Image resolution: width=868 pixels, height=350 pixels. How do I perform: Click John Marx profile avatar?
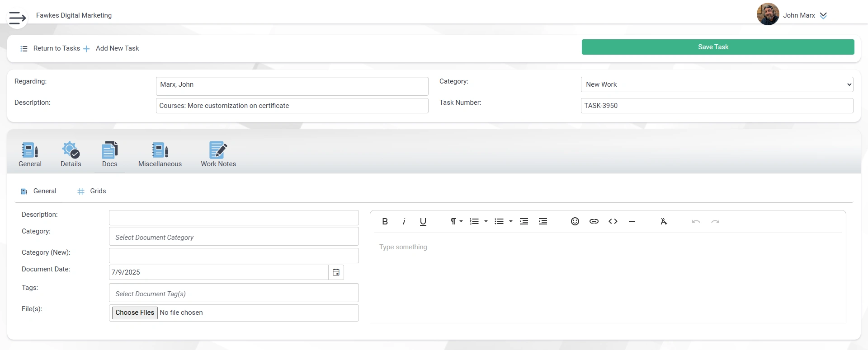tap(768, 14)
